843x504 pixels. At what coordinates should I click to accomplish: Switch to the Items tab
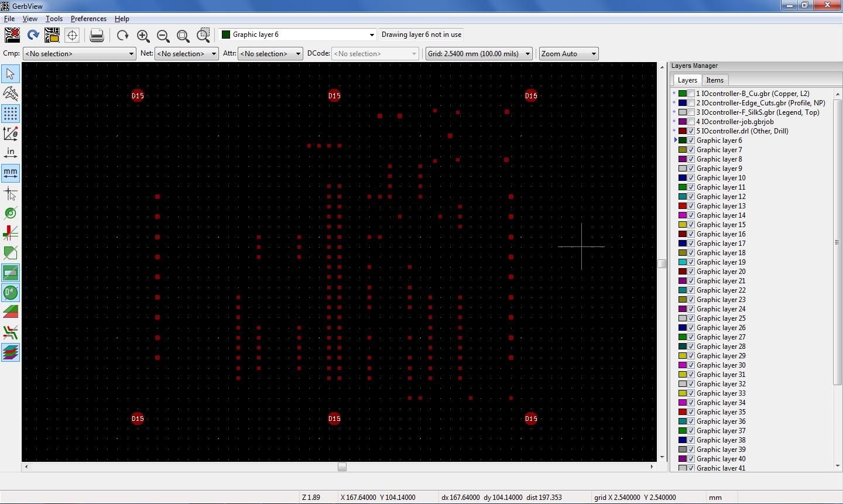[x=715, y=80]
